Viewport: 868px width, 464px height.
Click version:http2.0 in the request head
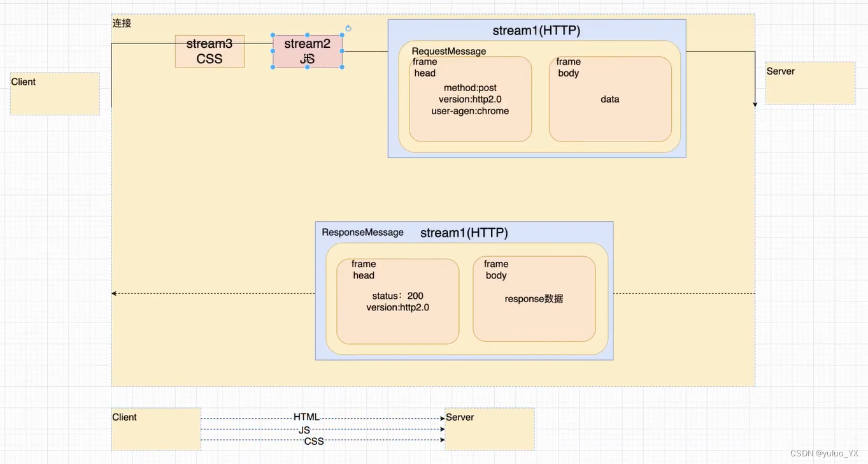470,99
